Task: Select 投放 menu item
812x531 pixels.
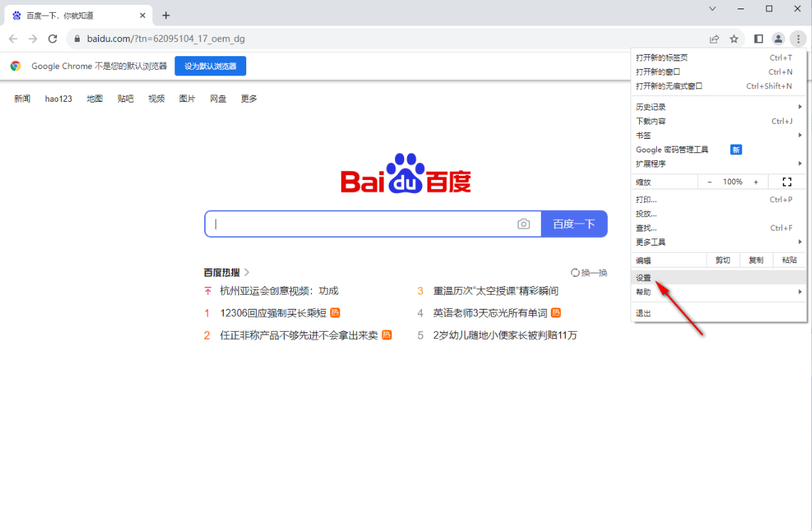Action: 719,214
